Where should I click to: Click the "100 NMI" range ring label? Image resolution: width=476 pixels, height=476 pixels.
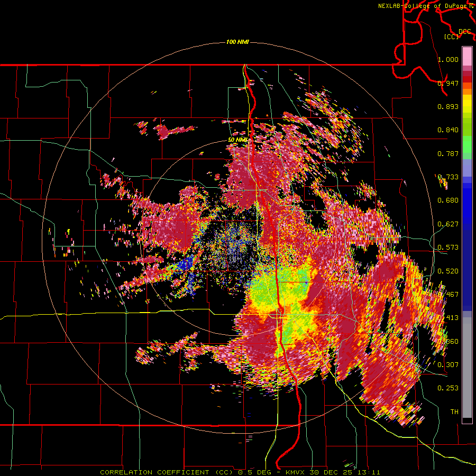(x=237, y=42)
